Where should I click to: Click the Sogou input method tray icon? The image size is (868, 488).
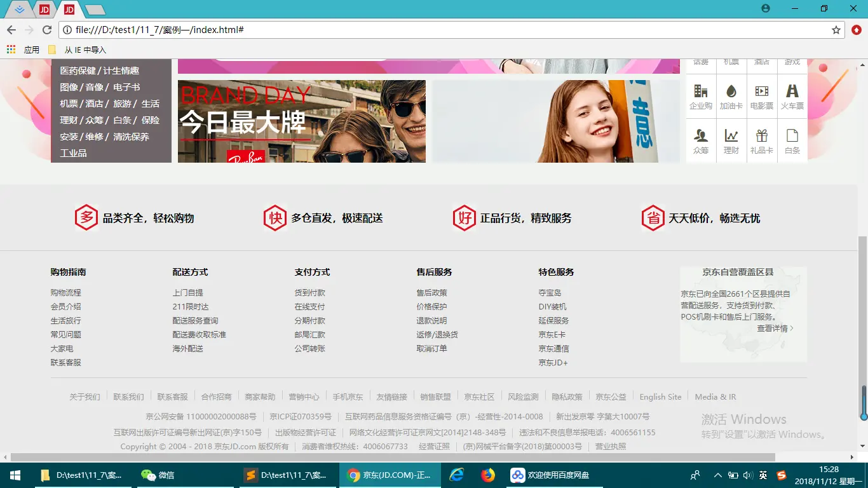click(x=782, y=475)
